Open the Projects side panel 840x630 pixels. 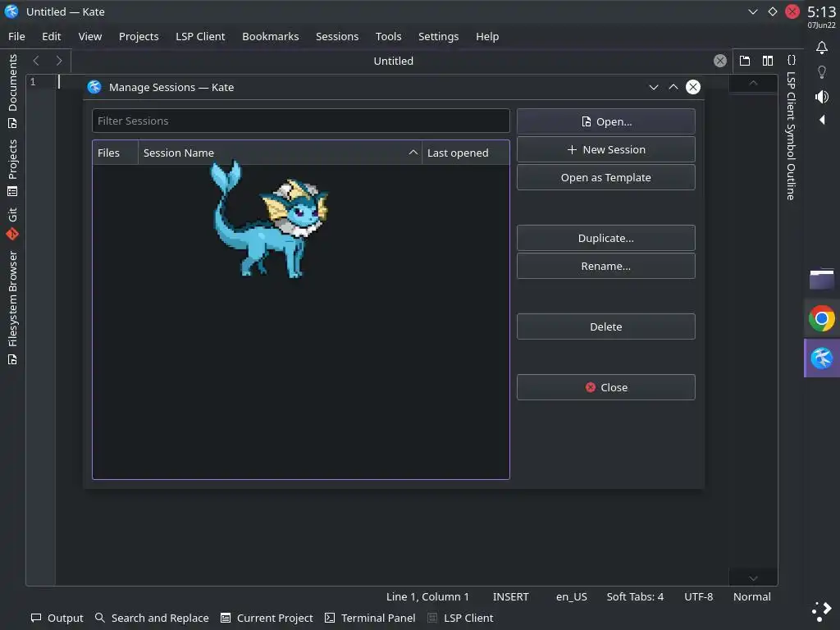click(12, 167)
